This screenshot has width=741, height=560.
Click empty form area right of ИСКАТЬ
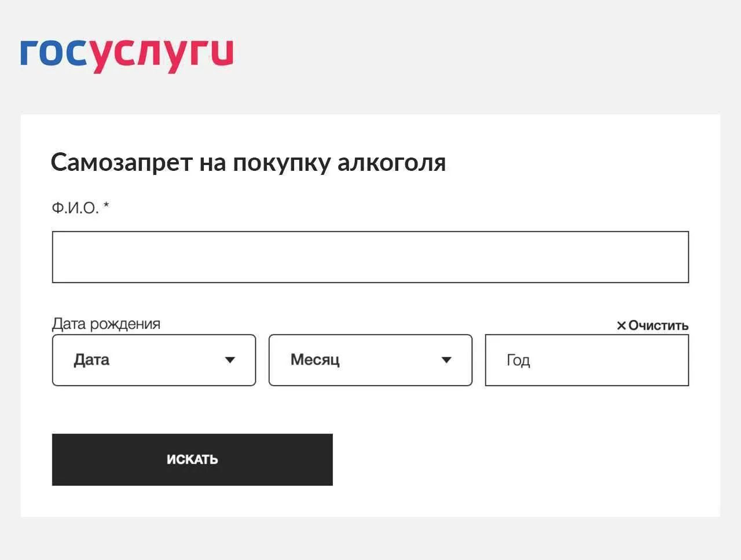[521, 459]
